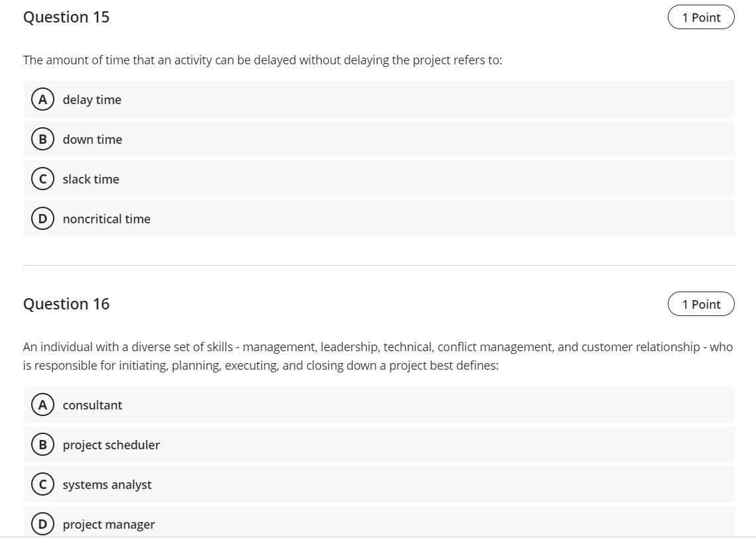The width and height of the screenshot is (756, 538).
Task: Click the circled D icon beside 'project manager'
Action: (42, 524)
